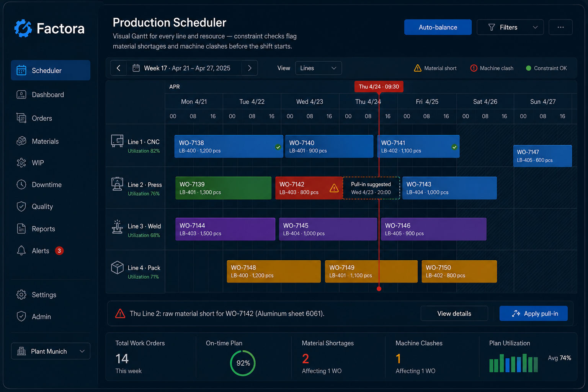Click the WIP gear icon in sidebar
The width and height of the screenshot is (588, 392).
(21, 163)
